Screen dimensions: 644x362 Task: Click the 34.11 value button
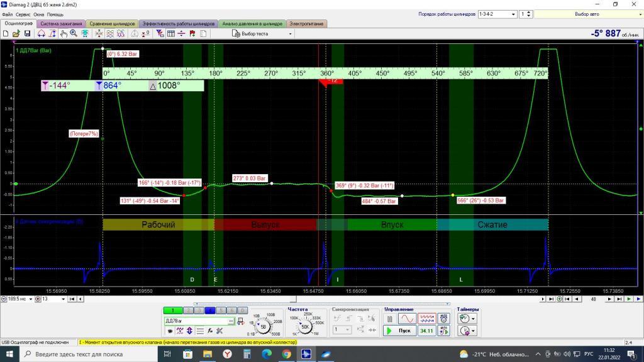point(426,331)
